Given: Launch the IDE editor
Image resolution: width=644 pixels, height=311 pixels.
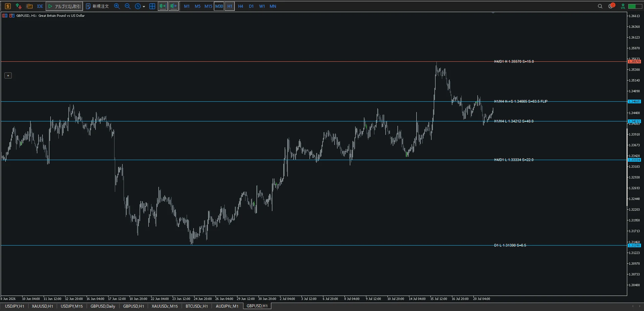Looking at the screenshot, I should pos(40,6).
